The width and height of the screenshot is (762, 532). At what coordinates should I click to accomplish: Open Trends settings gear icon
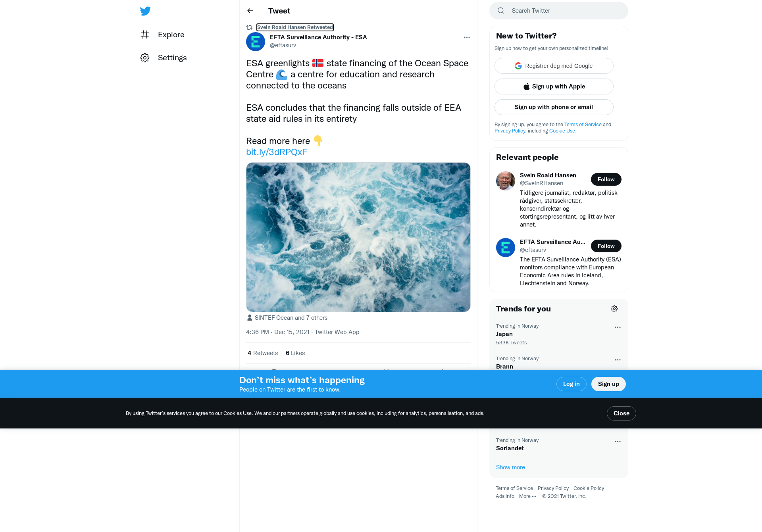[x=614, y=309]
